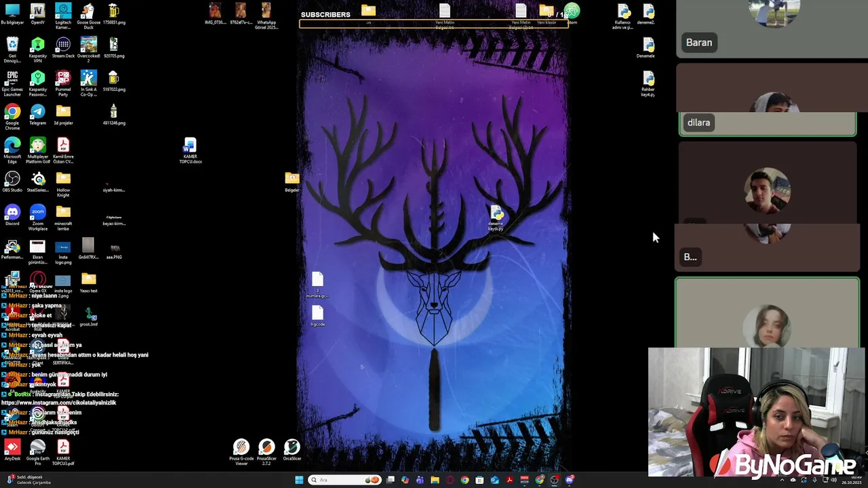The width and height of the screenshot is (868, 488).
Task: Open Microsoft Edge desktop shortcut
Action: click(x=12, y=150)
